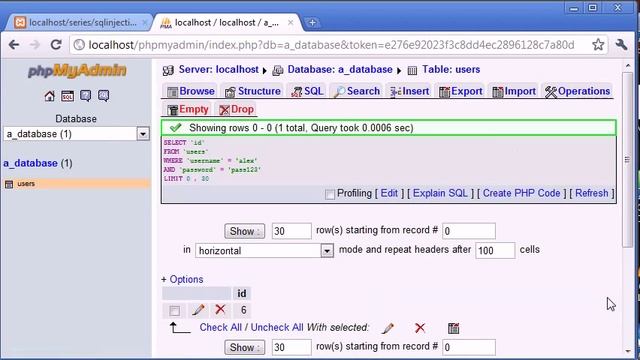Image resolution: width=640 pixels, height=360 pixels.
Task: Open the Import tab
Action: (514, 91)
